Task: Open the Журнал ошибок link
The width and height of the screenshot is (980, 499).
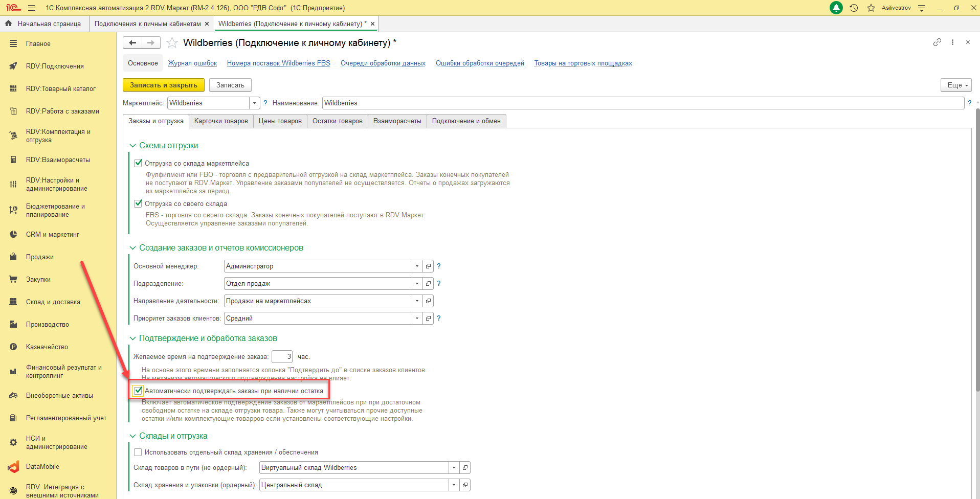Action: coord(192,63)
